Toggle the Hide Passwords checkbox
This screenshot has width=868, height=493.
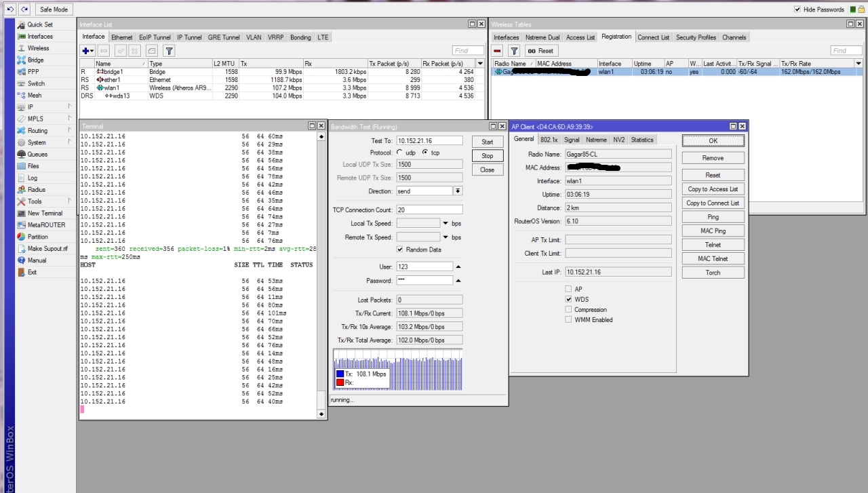[x=797, y=9]
